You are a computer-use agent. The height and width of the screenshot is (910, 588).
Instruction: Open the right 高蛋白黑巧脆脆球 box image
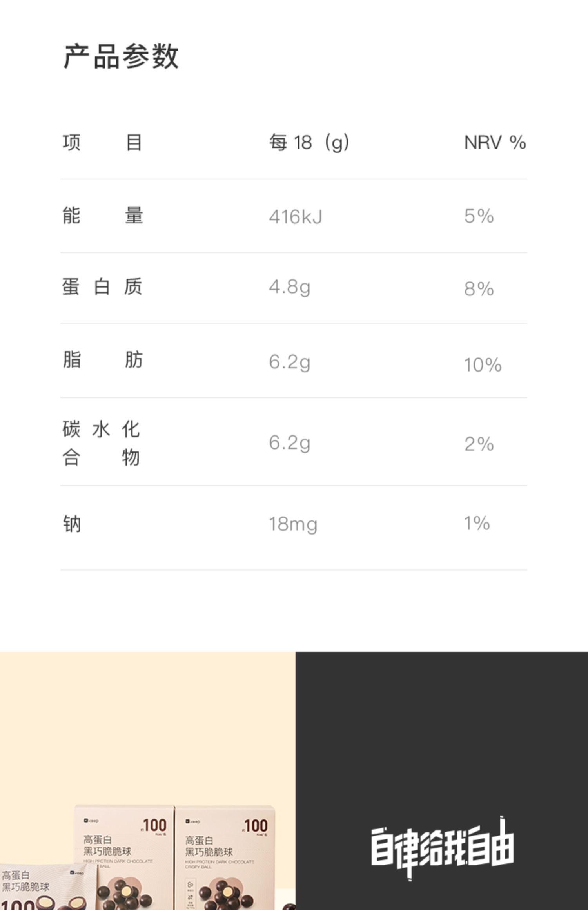pos(225,857)
